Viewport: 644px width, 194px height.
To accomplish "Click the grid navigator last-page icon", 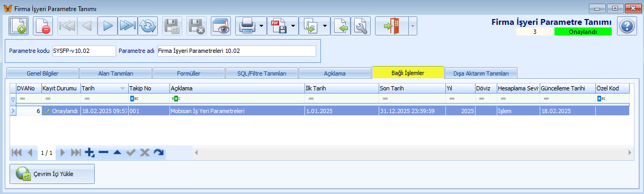I will 76,152.
